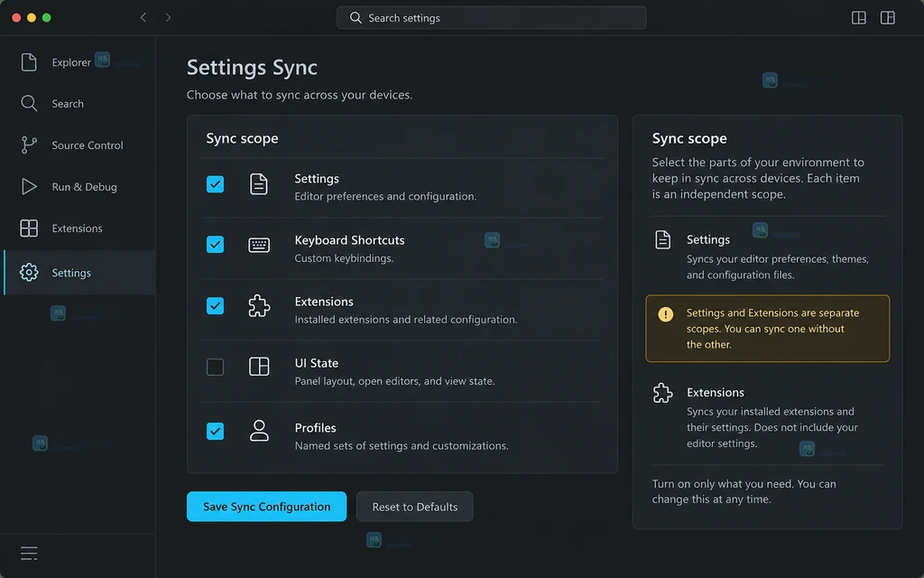Click the yellow separate scopes notice text
The width and height of the screenshot is (924, 578).
click(772, 329)
